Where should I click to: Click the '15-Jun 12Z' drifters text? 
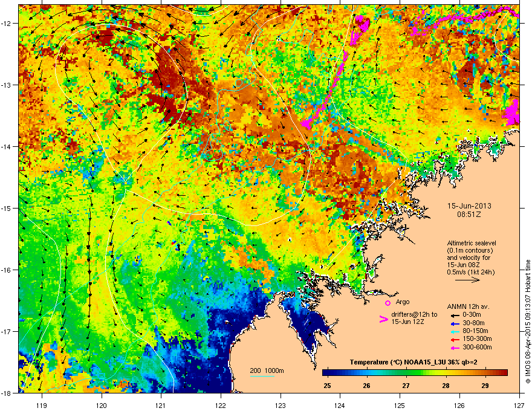pos(407,322)
